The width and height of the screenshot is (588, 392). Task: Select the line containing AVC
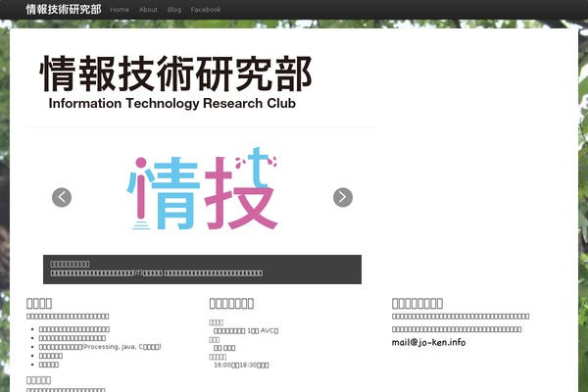[x=246, y=331]
